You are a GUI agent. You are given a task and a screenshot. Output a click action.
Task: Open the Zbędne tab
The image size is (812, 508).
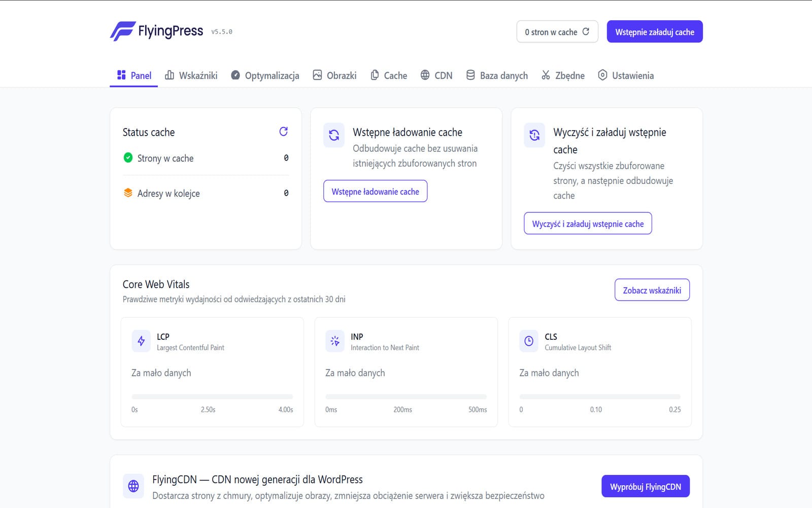pos(563,76)
